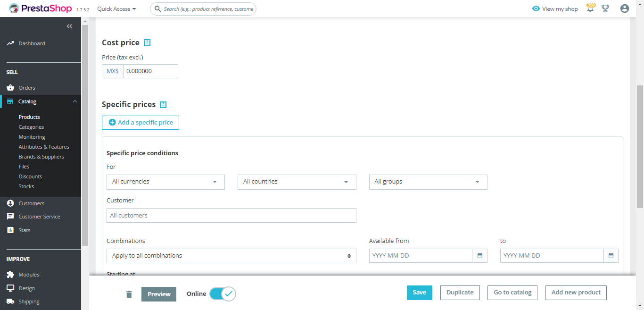The width and height of the screenshot is (644, 310).
Task: Click the Available from date field
Action: [x=421, y=256]
